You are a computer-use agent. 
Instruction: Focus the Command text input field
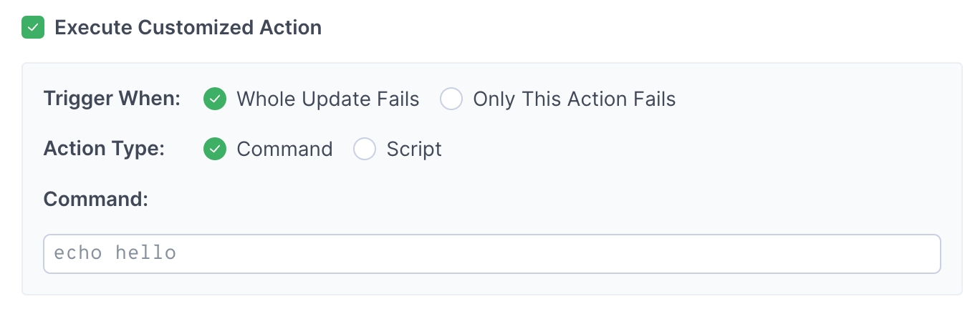click(491, 253)
